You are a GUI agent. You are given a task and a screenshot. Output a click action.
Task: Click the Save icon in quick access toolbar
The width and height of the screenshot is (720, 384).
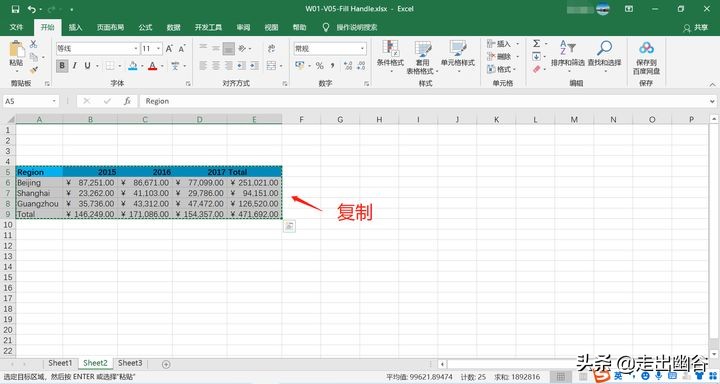(x=16, y=9)
